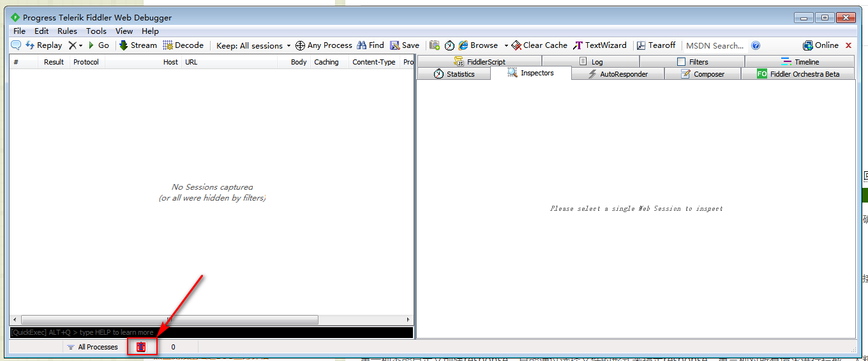Image resolution: width=868 pixels, height=361 pixels.
Task: Click Save sessions toolbar button
Action: [x=405, y=45]
